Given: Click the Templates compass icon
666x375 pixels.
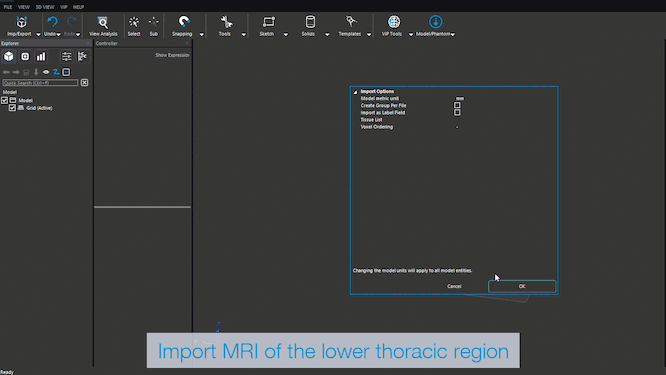Looking at the screenshot, I should pos(351,22).
